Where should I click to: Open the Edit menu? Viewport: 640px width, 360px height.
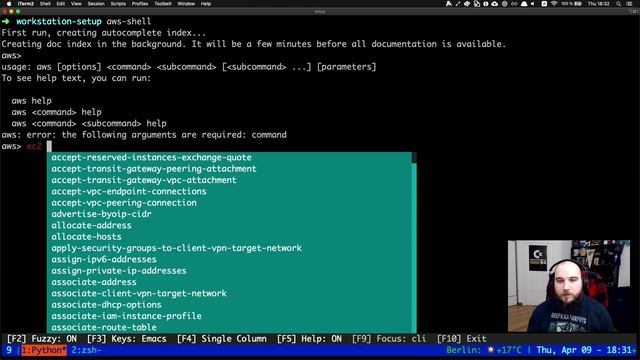click(x=61, y=4)
